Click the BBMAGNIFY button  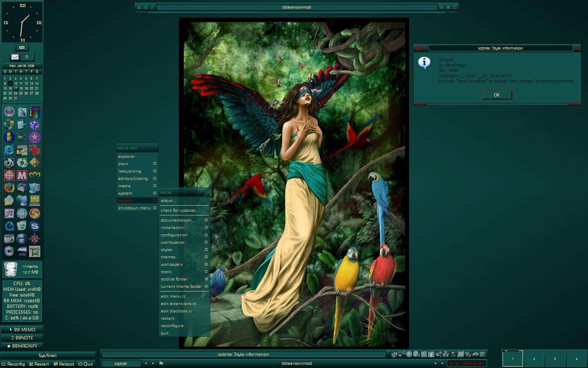pos(22,346)
